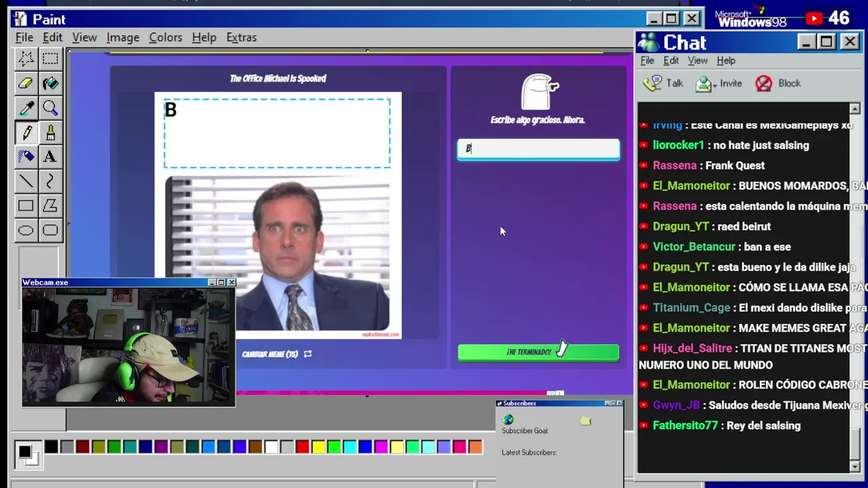Open the Extras menu
Image resolution: width=868 pixels, height=488 pixels.
pos(241,37)
